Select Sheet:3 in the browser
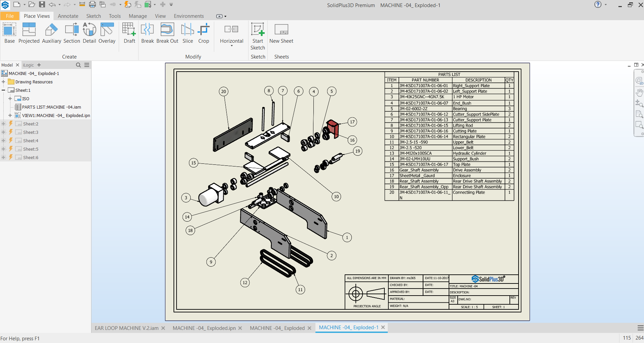This screenshot has width=644, height=343. (x=31, y=132)
